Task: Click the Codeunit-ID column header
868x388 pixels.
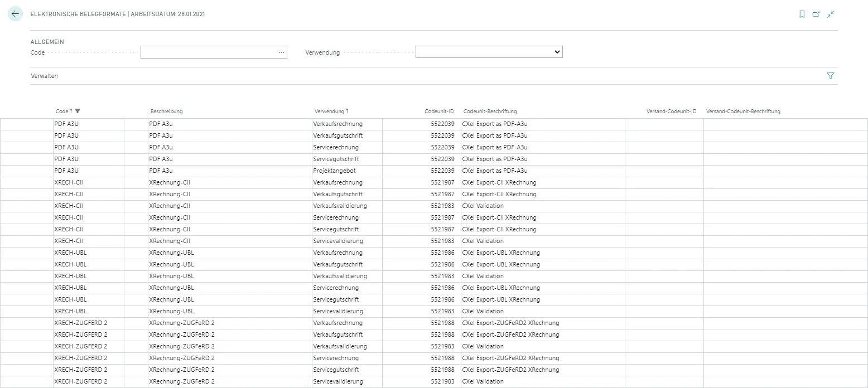Action: click(439, 111)
